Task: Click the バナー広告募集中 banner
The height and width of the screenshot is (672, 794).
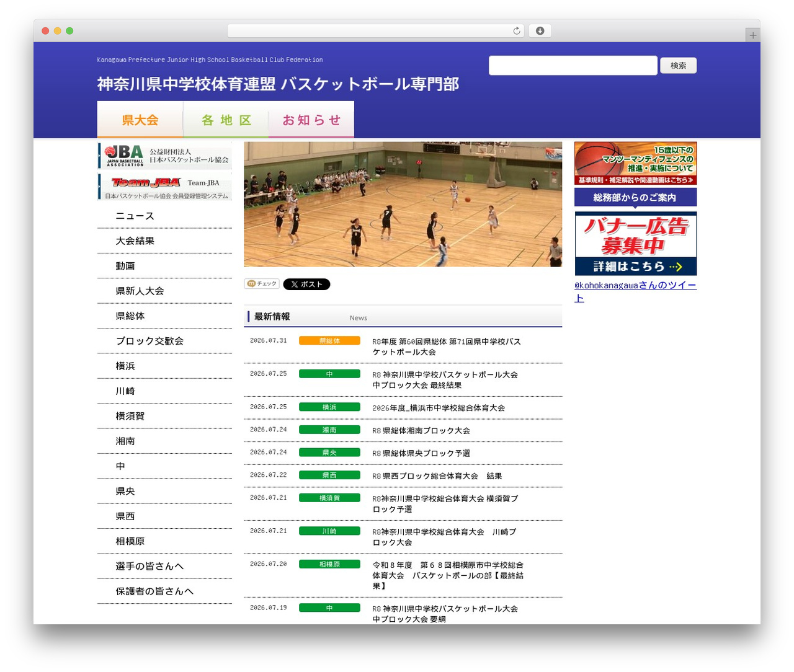Action: point(635,244)
